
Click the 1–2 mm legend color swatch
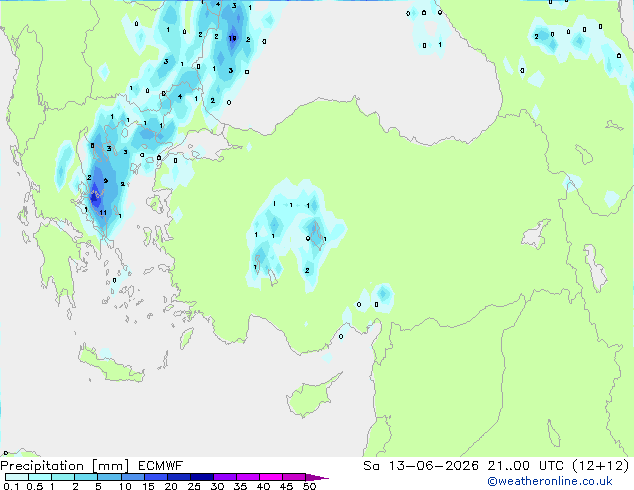[63, 477]
